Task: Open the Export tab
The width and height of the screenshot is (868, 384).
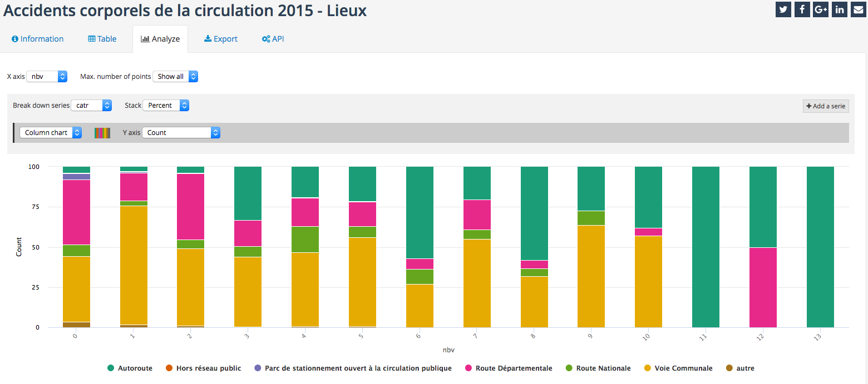Action: 221,39
